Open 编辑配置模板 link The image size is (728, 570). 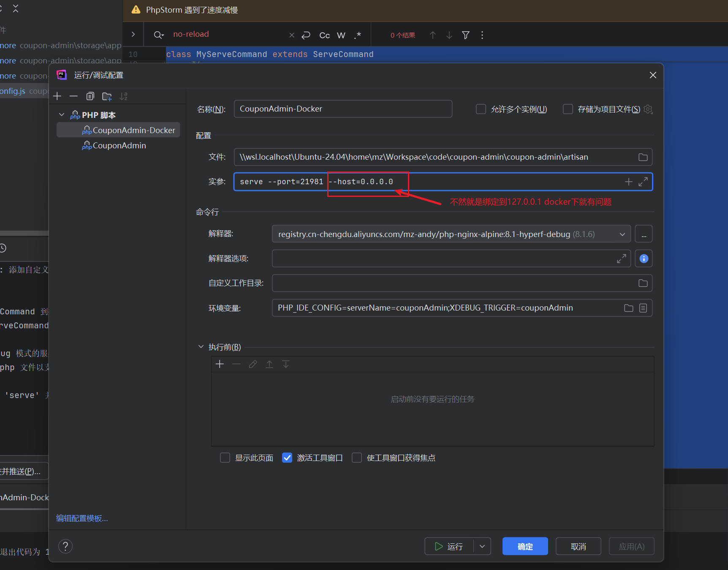click(x=82, y=518)
